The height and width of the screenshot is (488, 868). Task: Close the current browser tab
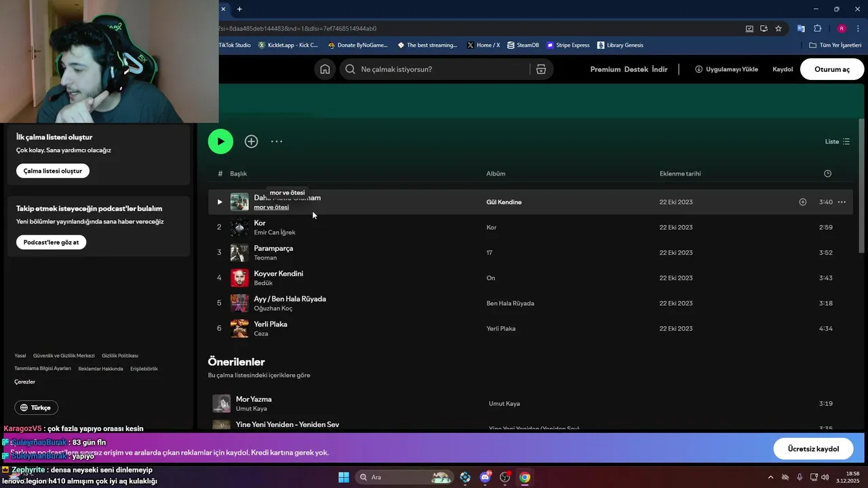pos(223,9)
